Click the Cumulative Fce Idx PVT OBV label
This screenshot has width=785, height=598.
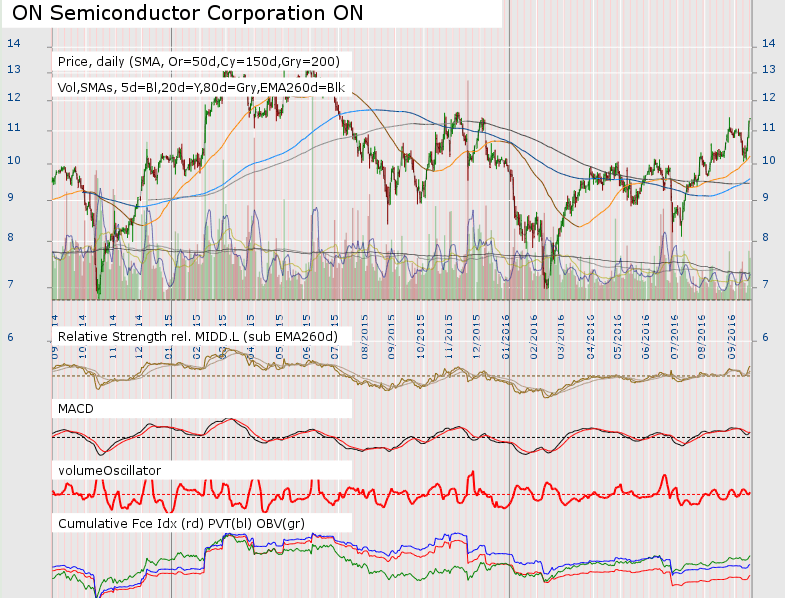pyautogui.click(x=181, y=523)
